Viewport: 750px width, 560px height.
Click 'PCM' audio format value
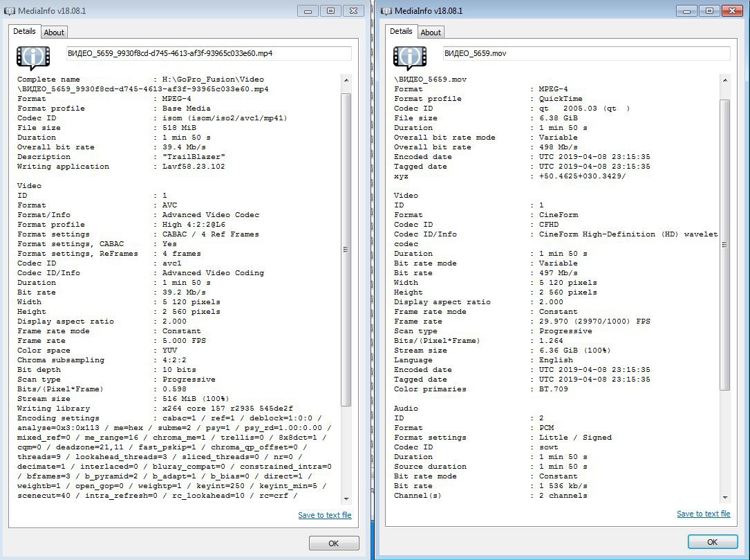pyautogui.click(x=546, y=427)
